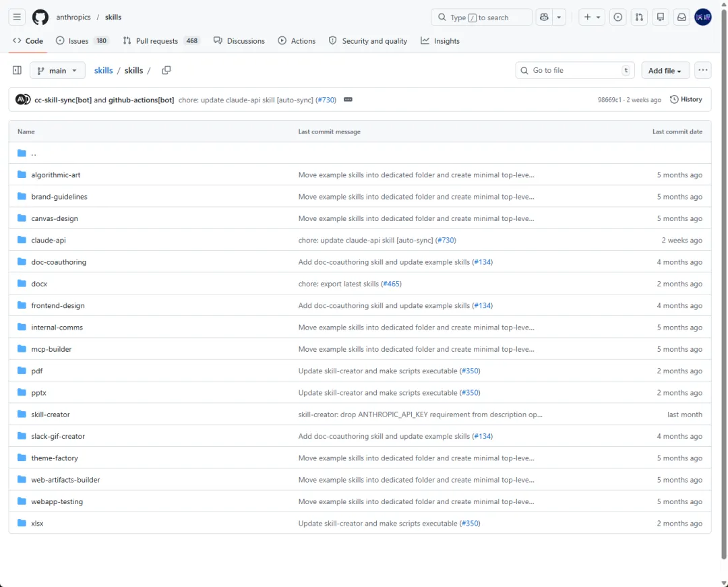728x587 pixels.
Task: Expand the Add file dropdown
Action: click(x=665, y=71)
